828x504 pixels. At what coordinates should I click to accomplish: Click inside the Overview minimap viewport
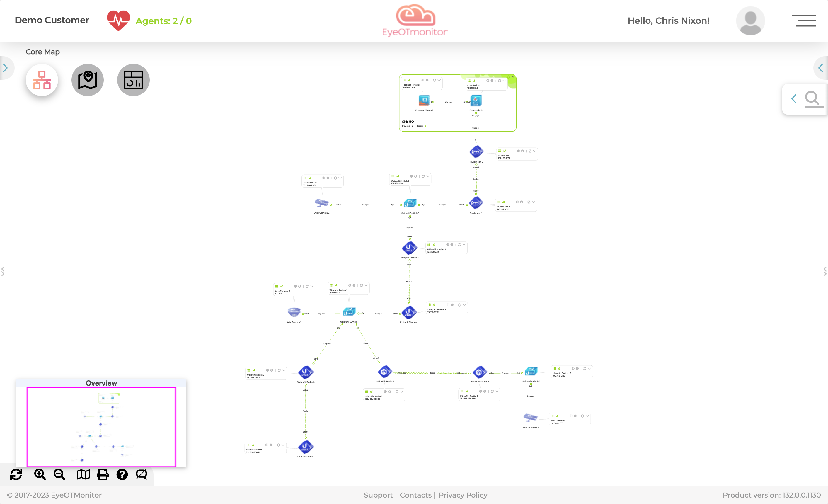tap(101, 427)
